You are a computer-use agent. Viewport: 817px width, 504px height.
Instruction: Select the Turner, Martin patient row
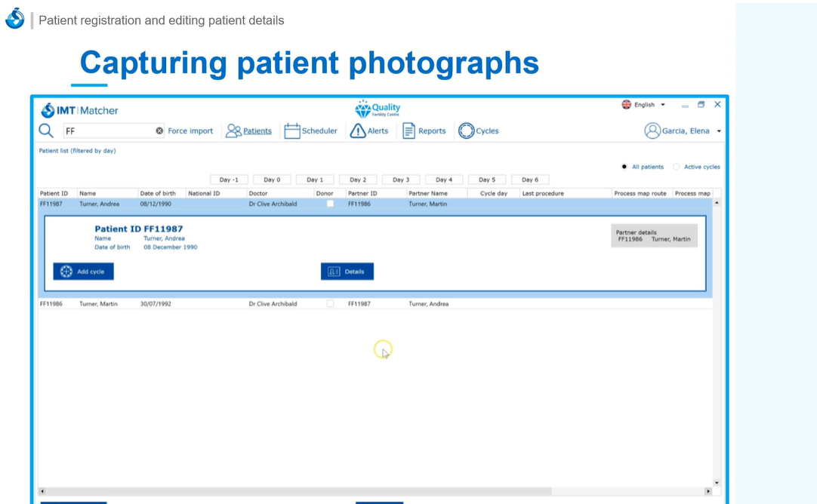coord(98,304)
